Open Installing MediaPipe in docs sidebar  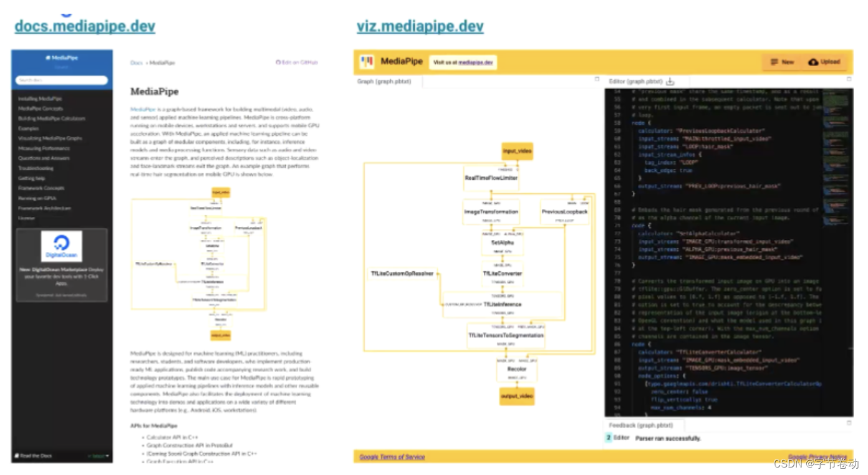pos(40,98)
